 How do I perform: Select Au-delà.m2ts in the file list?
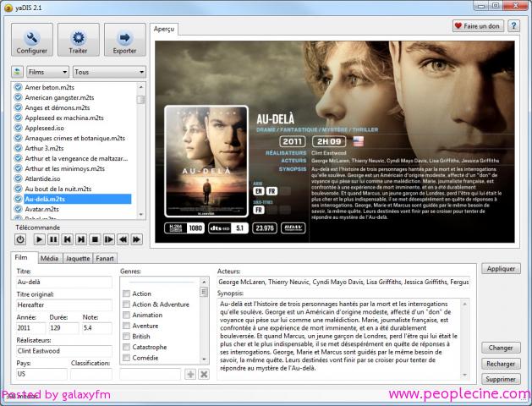coord(78,199)
